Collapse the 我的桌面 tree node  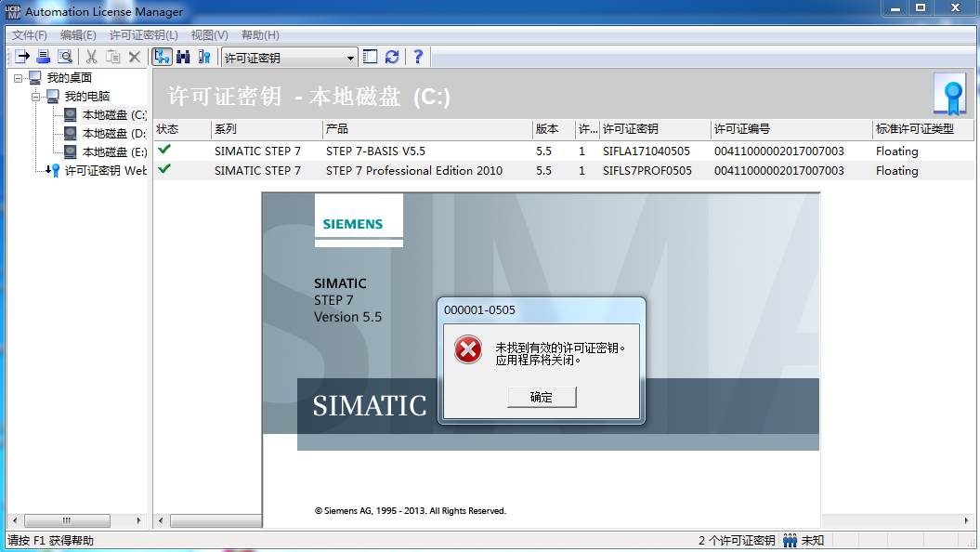click(x=20, y=78)
